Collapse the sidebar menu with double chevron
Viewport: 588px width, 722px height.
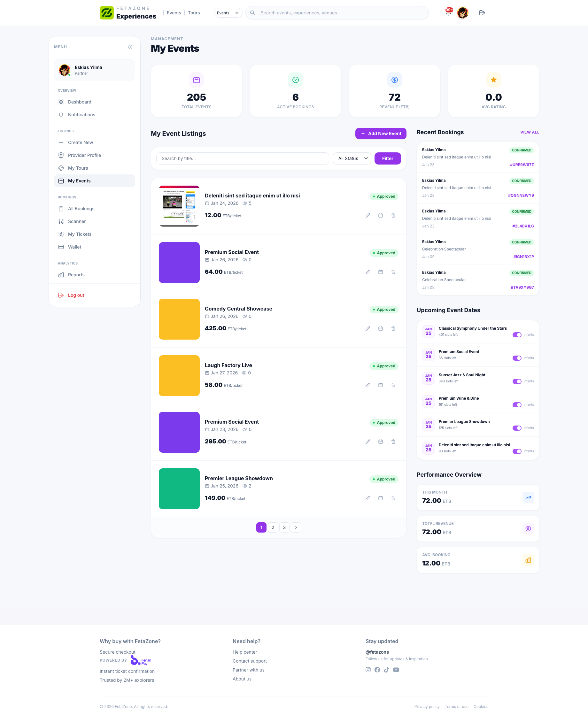pyautogui.click(x=130, y=47)
